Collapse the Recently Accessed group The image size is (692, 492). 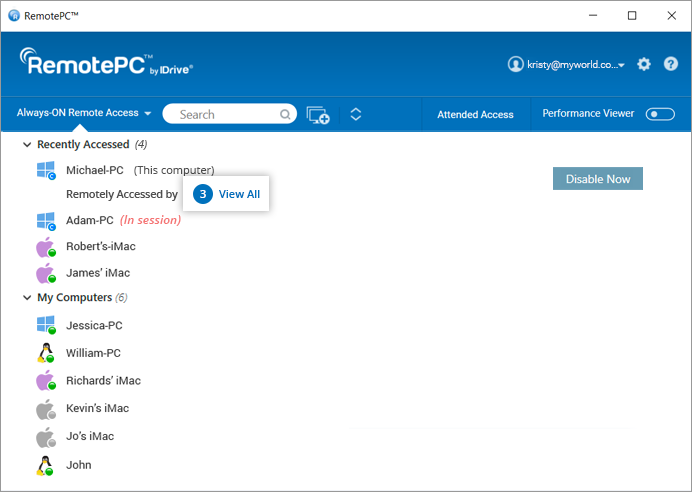(27, 145)
